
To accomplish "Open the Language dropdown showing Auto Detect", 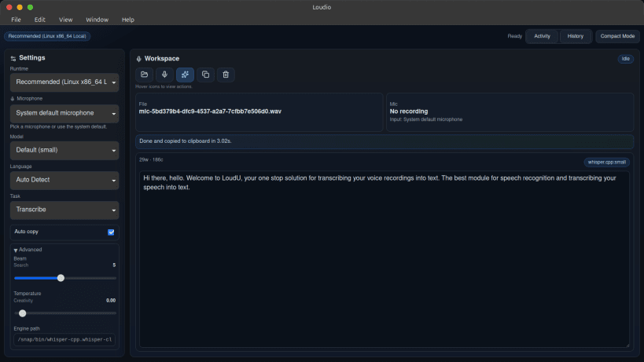I will pyautogui.click(x=64, y=180).
